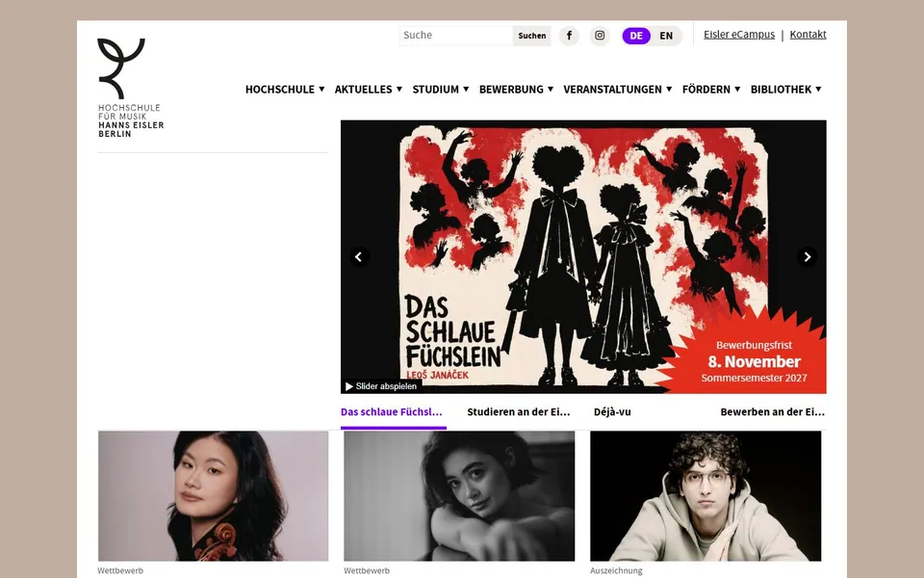Click the Auszeichnung category label

tap(616, 571)
